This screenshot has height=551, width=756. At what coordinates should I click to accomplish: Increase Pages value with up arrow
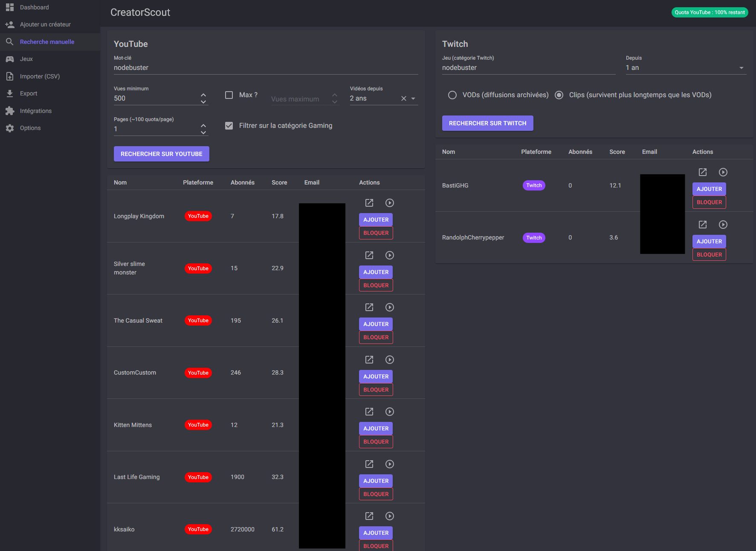[203, 126]
